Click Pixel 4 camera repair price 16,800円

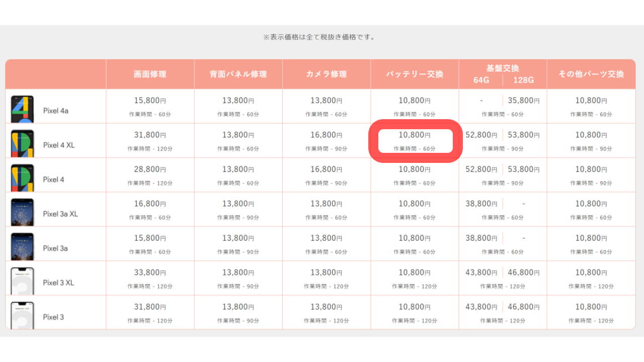click(326, 169)
